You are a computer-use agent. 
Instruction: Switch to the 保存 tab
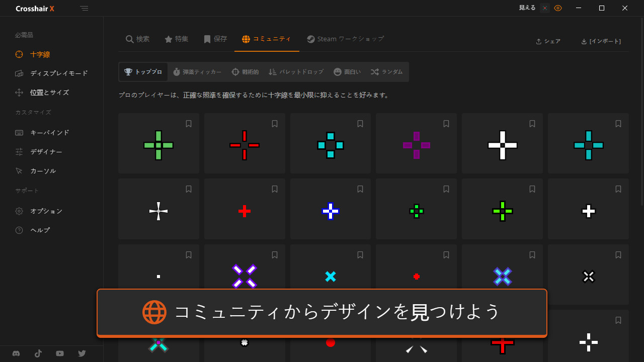[x=215, y=39]
